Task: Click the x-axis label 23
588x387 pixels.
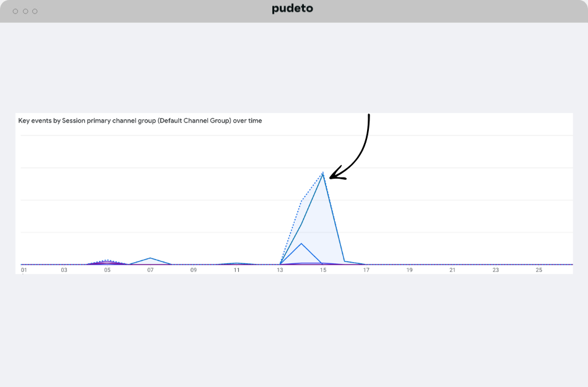Action: 496,270
